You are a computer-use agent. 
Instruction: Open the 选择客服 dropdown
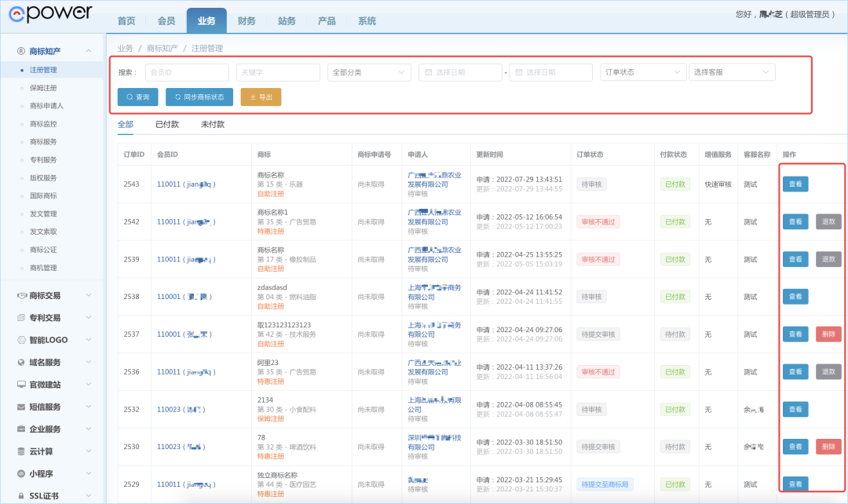[732, 72]
